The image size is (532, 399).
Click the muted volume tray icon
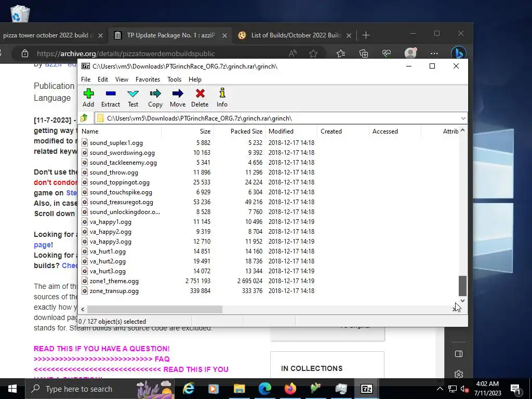(x=464, y=389)
